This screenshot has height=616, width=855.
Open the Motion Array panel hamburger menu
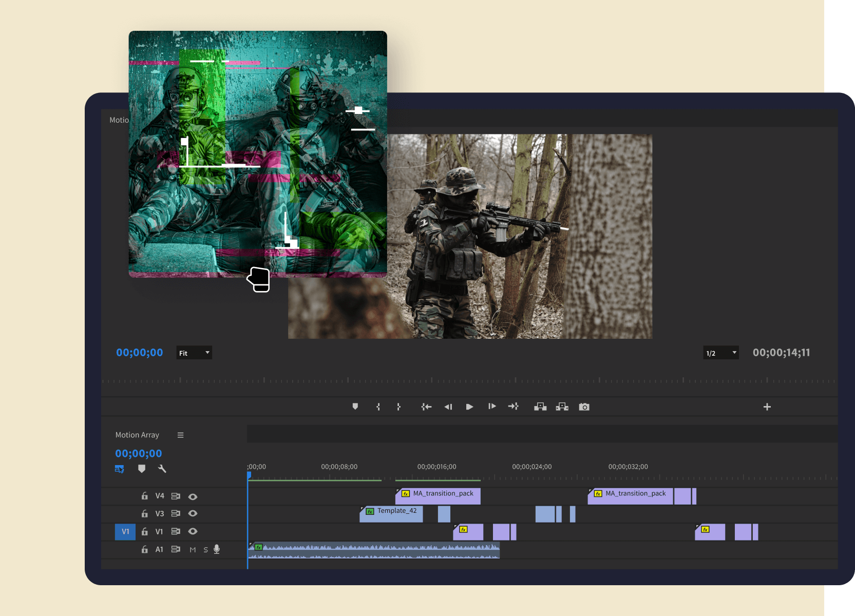coord(181,435)
